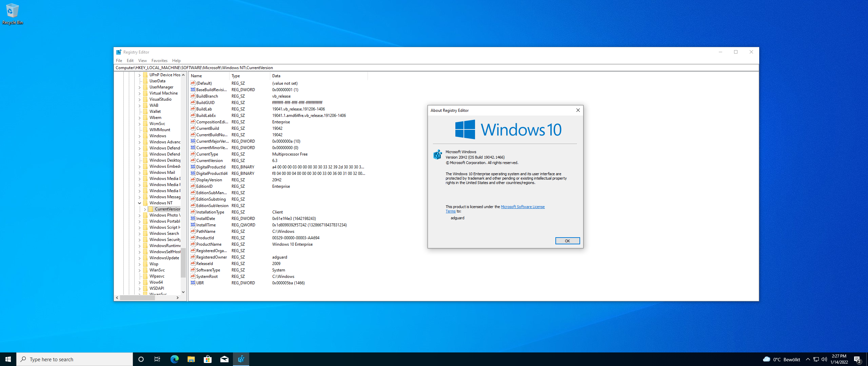This screenshot has width=868, height=366.
Task: Open the File menu
Action: [119, 61]
